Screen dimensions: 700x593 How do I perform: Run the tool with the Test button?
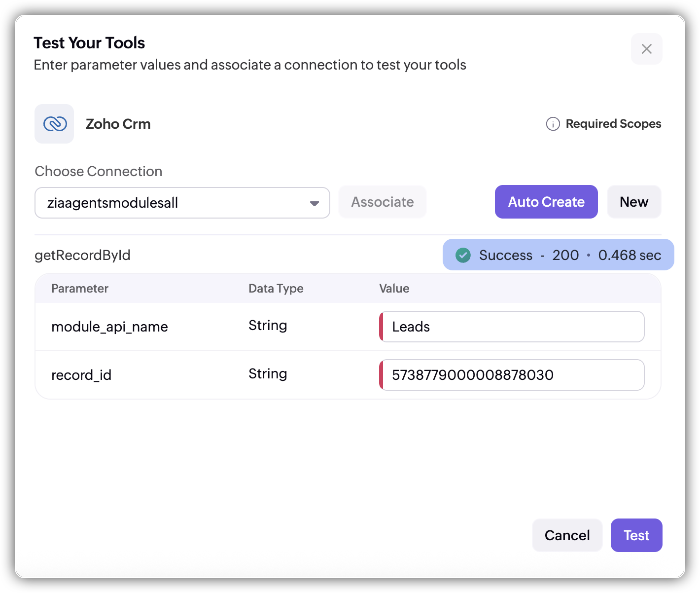pos(636,535)
